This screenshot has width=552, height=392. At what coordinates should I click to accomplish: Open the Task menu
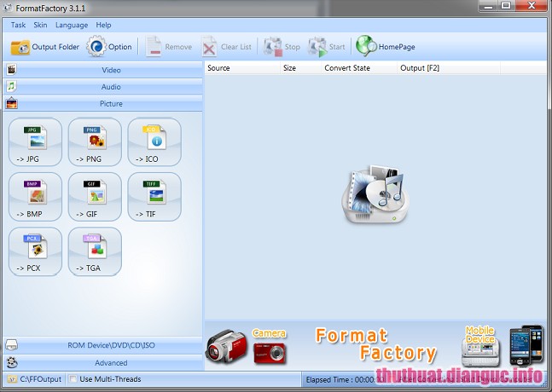tap(18, 25)
